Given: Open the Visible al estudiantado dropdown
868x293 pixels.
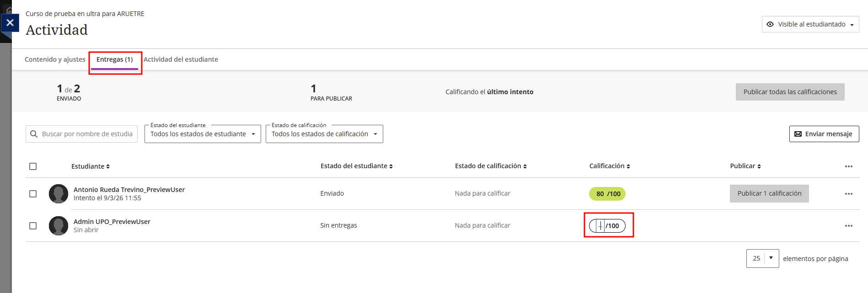Looking at the screenshot, I should point(810,24).
